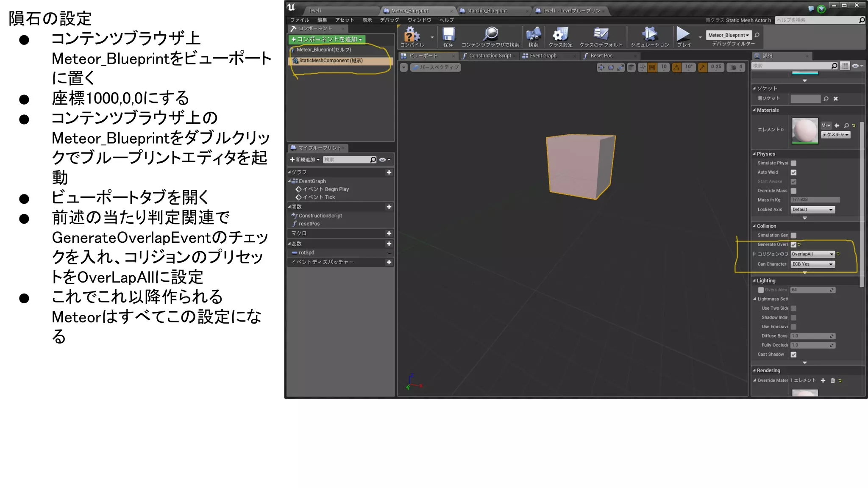The image size is (868, 488).
Task: Reset collision preset OverlapAll to default
Action: 838,254
